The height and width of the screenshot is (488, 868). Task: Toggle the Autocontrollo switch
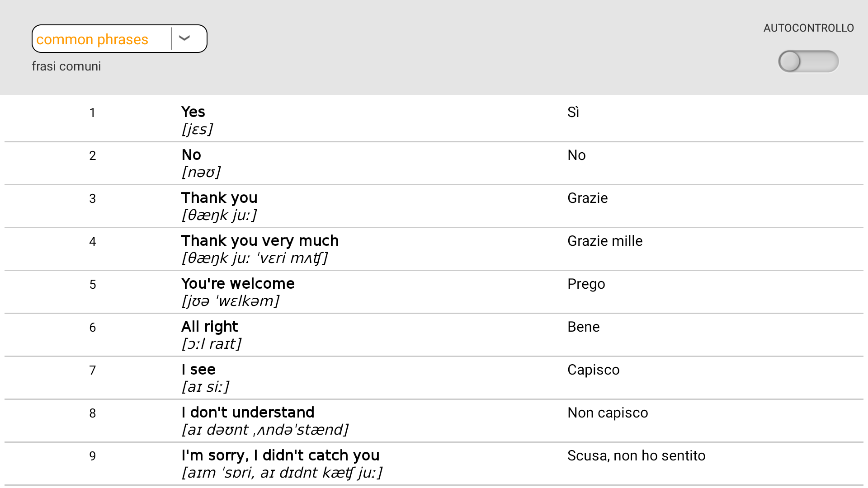tap(808, 61)
